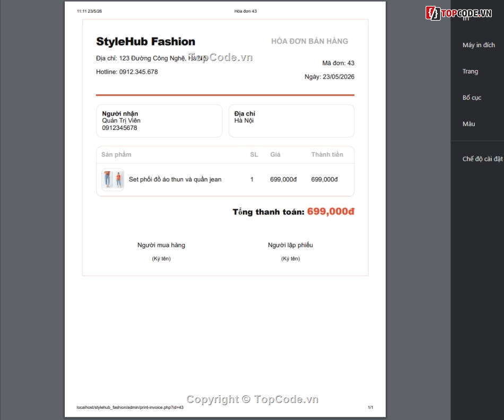The width and height of the screenshot is (504, 420).
Task: Click quantity value '1' in product row
Action: [252, 179]
